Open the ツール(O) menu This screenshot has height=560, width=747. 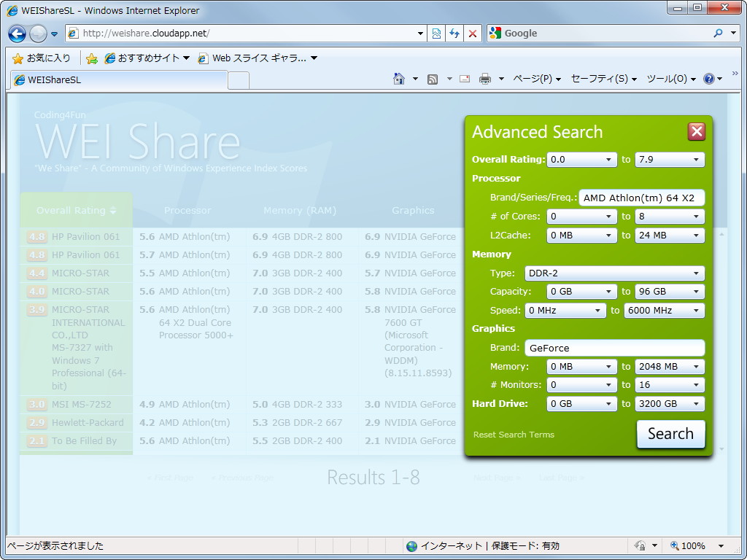coord(668,79)
